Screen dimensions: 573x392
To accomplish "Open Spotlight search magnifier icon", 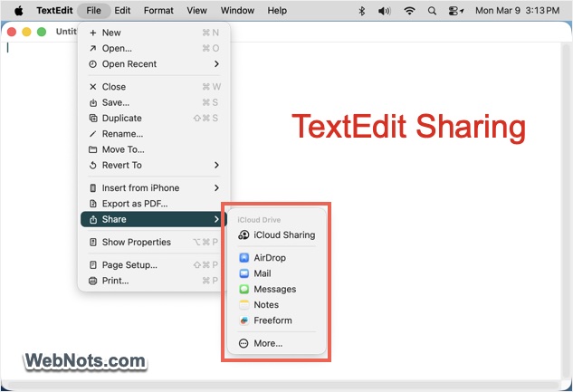I will (x=432, y=11).
